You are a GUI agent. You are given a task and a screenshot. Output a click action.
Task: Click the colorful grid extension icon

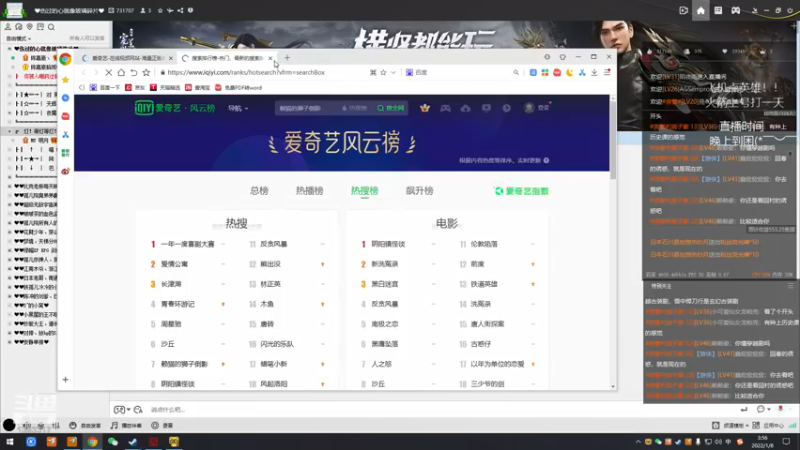click(x=545, y=72)
